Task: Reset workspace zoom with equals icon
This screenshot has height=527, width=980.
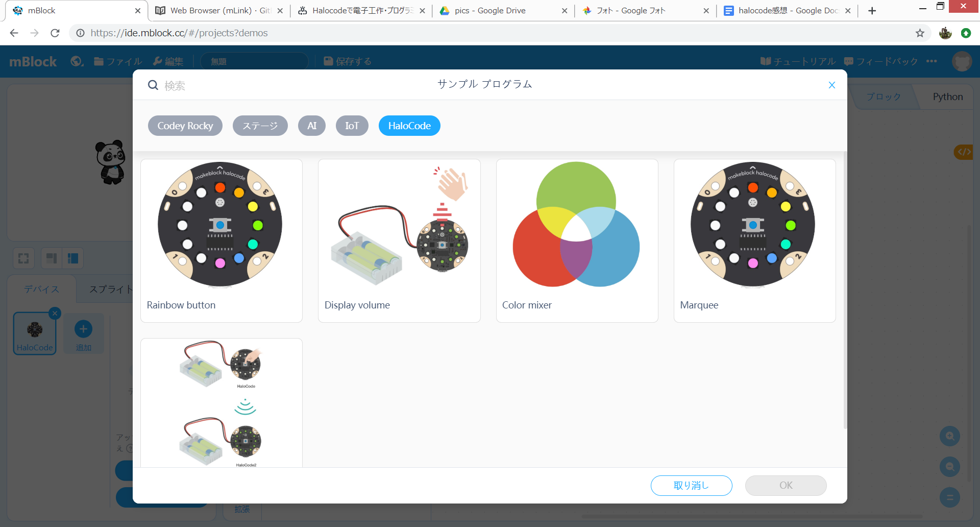Action: click(950, 497)
